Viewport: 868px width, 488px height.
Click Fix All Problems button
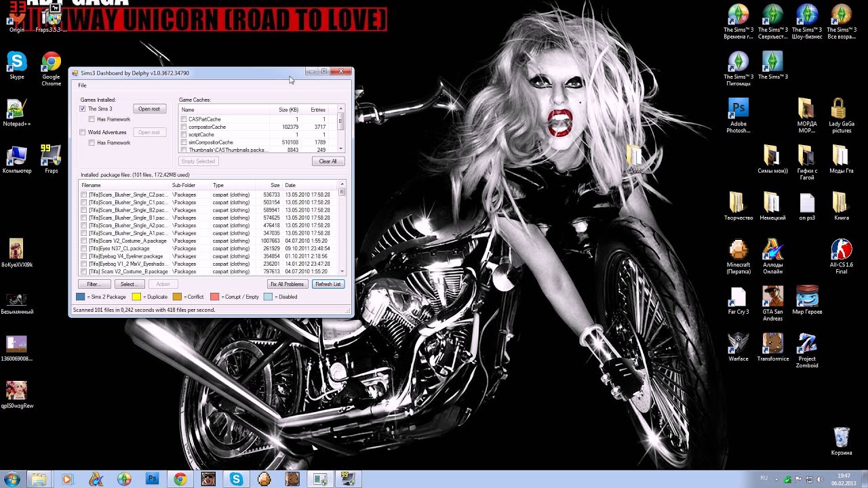(x=288, y=284)
